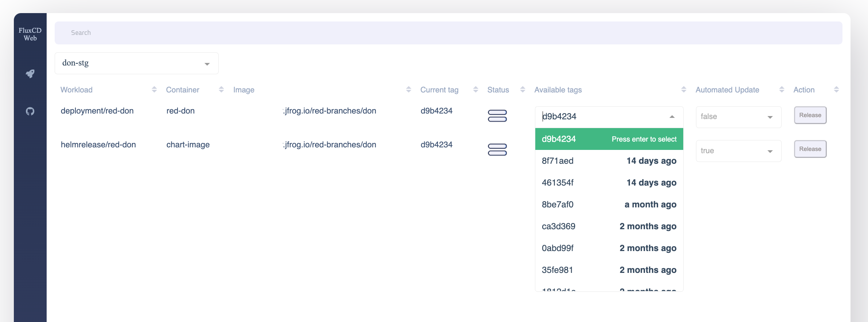Click status icon for helmrelease/red-don row
Image resolution: width=868 pixels, height=322 pixels.
497,150
